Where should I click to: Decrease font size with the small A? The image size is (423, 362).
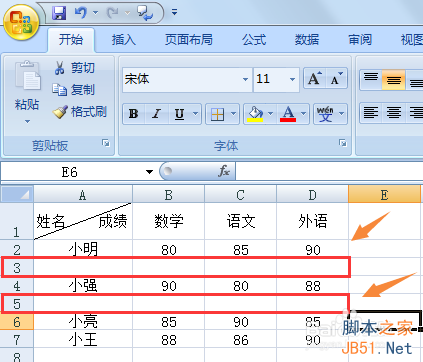(337, 79)
